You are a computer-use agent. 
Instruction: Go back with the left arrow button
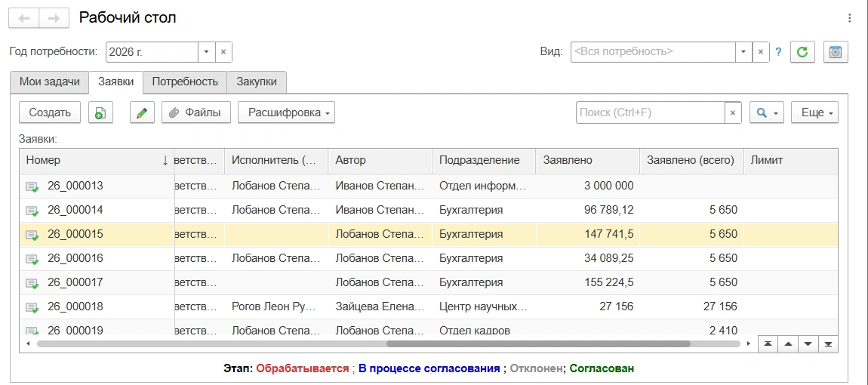click(24, 18)
